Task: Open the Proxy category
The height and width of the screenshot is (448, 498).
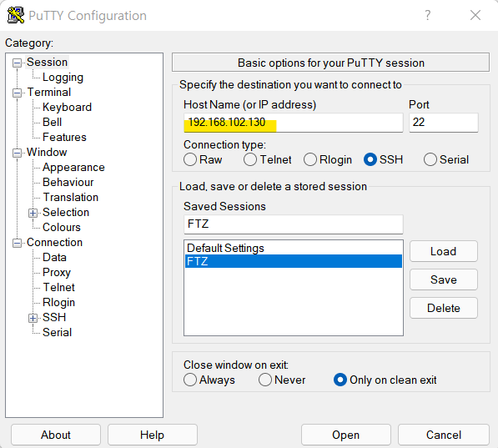Action: coord(57,273)
